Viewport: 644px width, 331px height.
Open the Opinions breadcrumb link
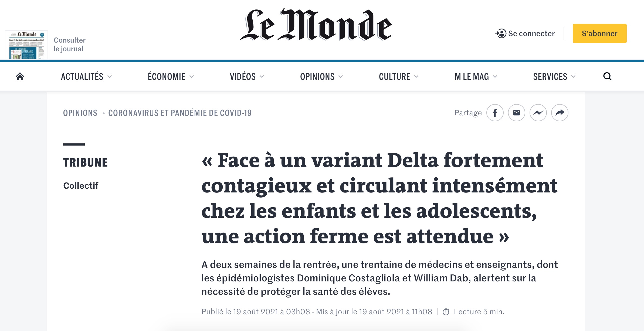coord(80,113)
